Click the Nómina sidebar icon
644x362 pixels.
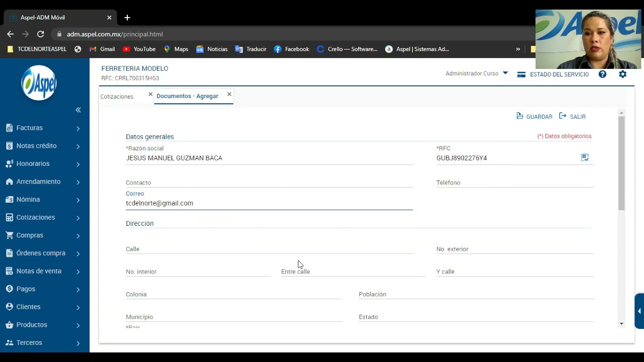(x=9, y=200)
